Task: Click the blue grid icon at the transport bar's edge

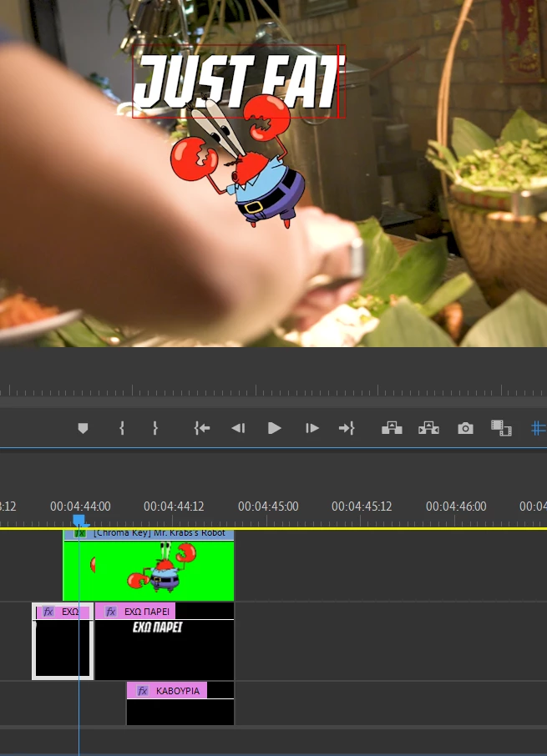Action: [539, 428]
